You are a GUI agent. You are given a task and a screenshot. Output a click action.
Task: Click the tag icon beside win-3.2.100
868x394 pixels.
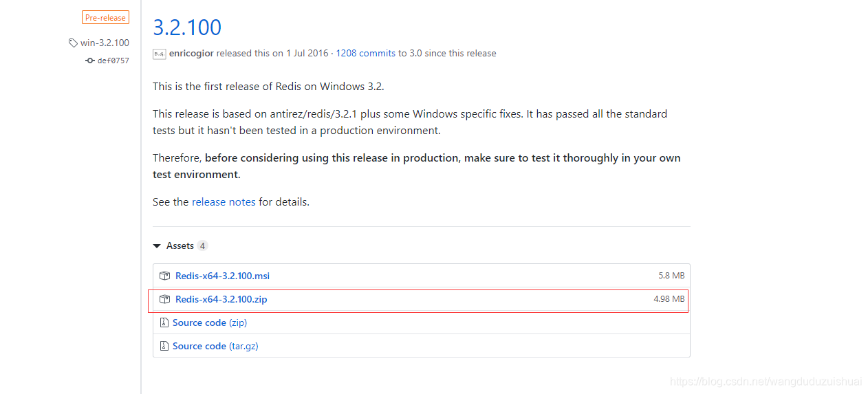click(x=73, y=43)
